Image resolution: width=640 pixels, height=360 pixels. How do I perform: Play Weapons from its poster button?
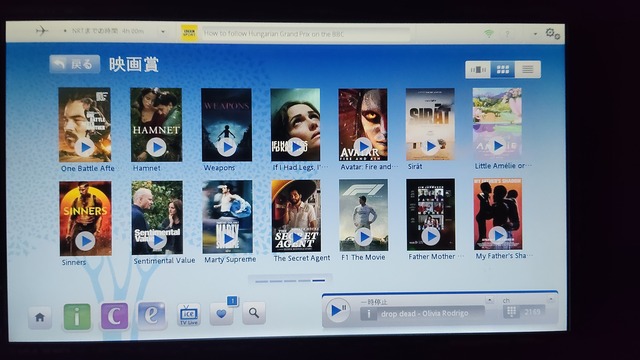tap(227, 147)
